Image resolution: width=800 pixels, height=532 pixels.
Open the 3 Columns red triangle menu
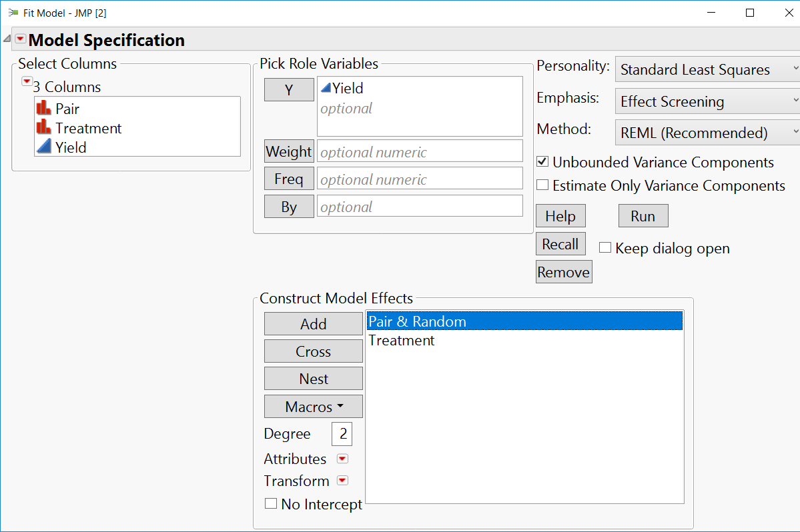(27, 81)
